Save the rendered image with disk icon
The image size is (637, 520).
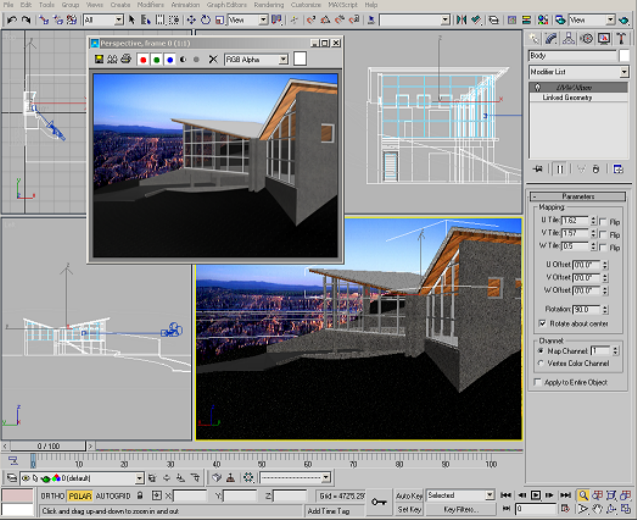click(x=99, y=60)
